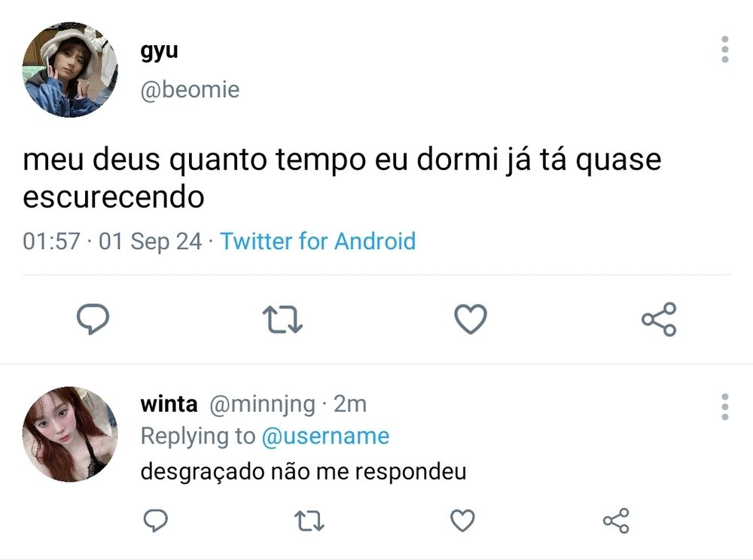
Task: Retweet winta's reply
Action: (x=309, y=520)
